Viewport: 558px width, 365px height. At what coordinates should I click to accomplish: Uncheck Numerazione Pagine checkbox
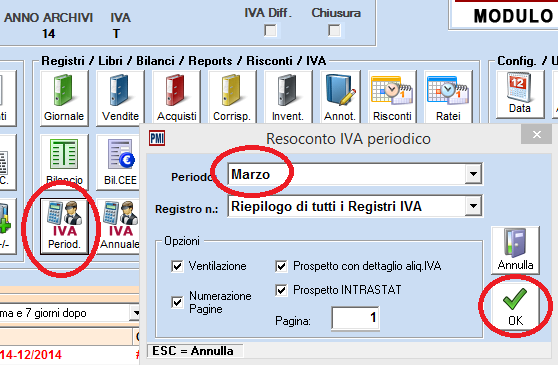[177, 302]
